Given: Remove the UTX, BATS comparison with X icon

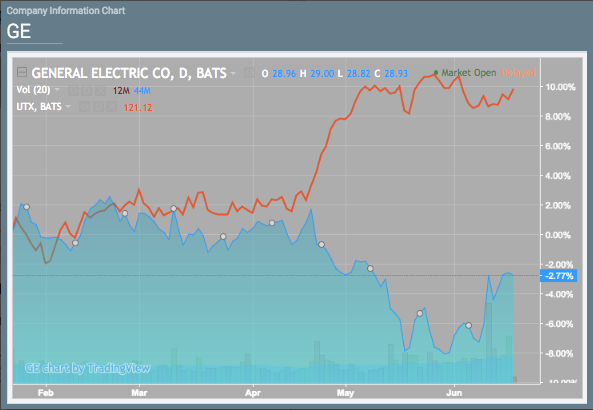Looking at the screenshot, I should [111, 107].
